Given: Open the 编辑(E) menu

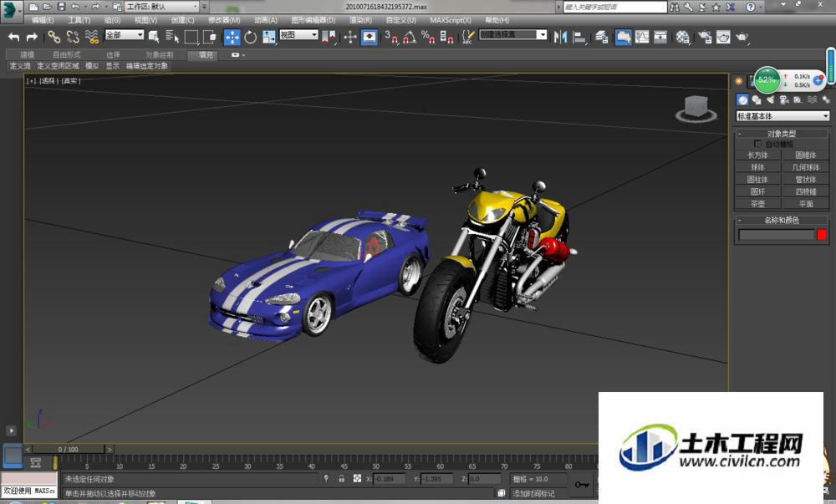Looking at the screenshot, I should click(43, 20).
